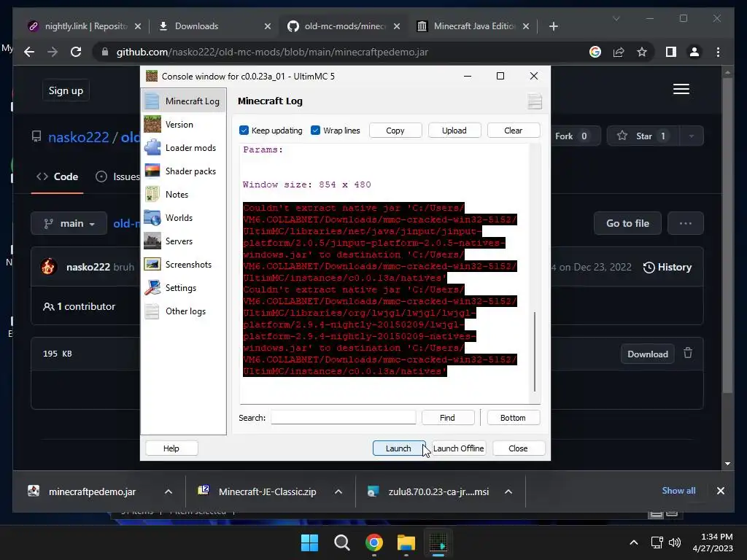Open the Shader packs page
This screenshot has width=747, height=560.
[x=183, y=171]
